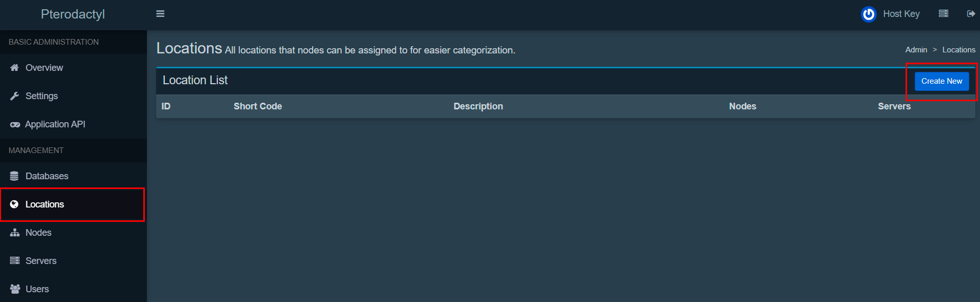Go to the Users menu item

(x=37, y=289)
